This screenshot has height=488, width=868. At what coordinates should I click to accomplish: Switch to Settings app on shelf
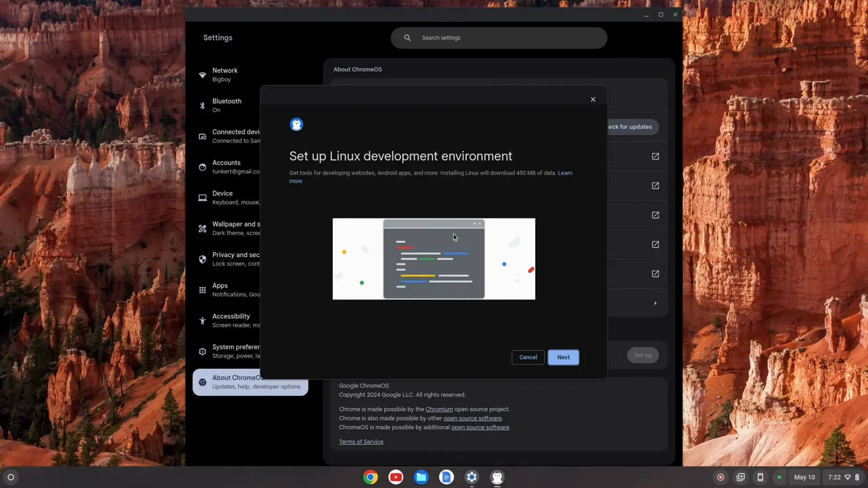click(x=472, y=477)
